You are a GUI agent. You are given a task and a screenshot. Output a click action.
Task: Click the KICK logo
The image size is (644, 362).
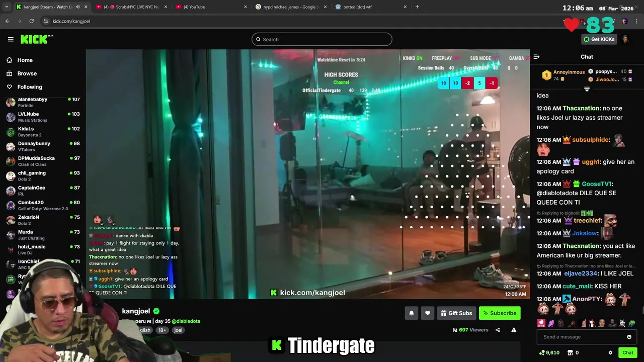[x=37, y=39]
